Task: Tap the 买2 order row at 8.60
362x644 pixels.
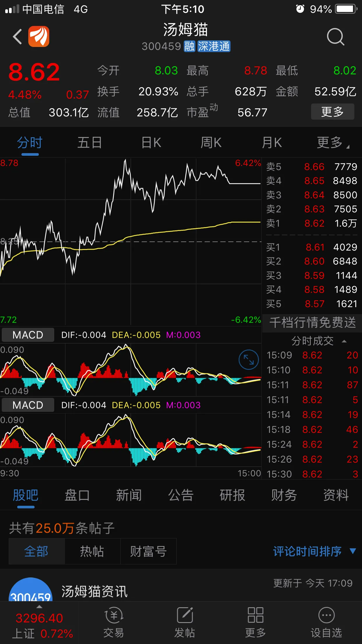Action: (312, 261)
